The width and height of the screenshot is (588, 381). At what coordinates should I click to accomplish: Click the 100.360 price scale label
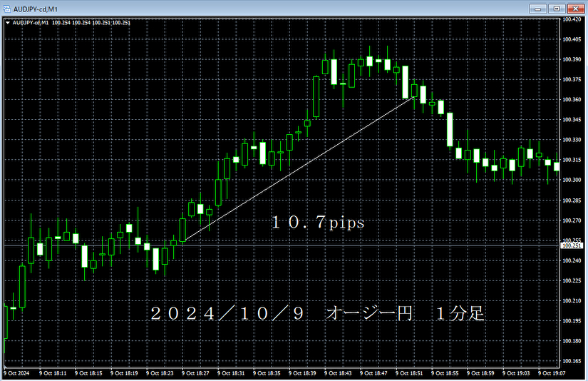(572, 99)
